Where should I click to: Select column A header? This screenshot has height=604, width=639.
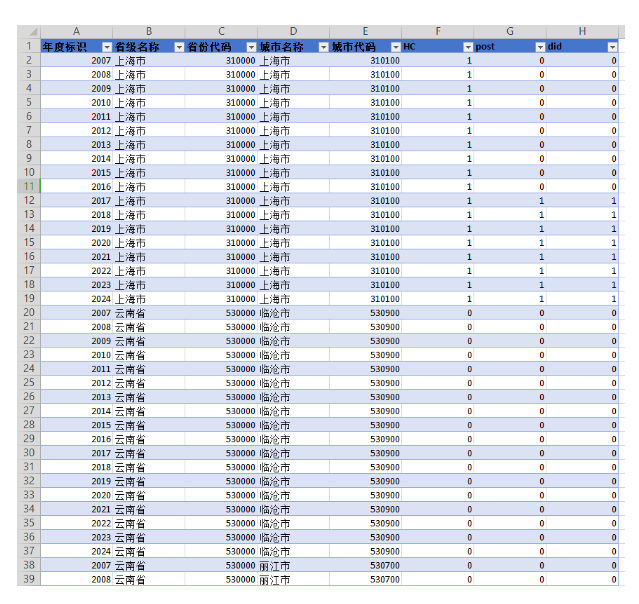(x=76, y=31)
